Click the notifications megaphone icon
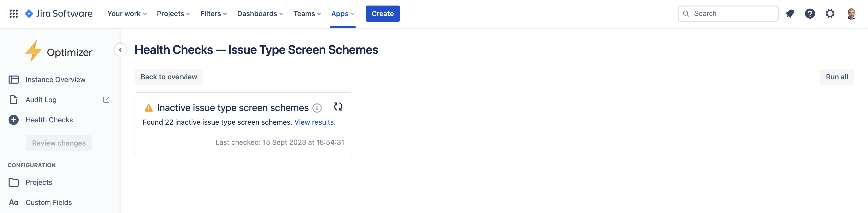 point(790,13)
